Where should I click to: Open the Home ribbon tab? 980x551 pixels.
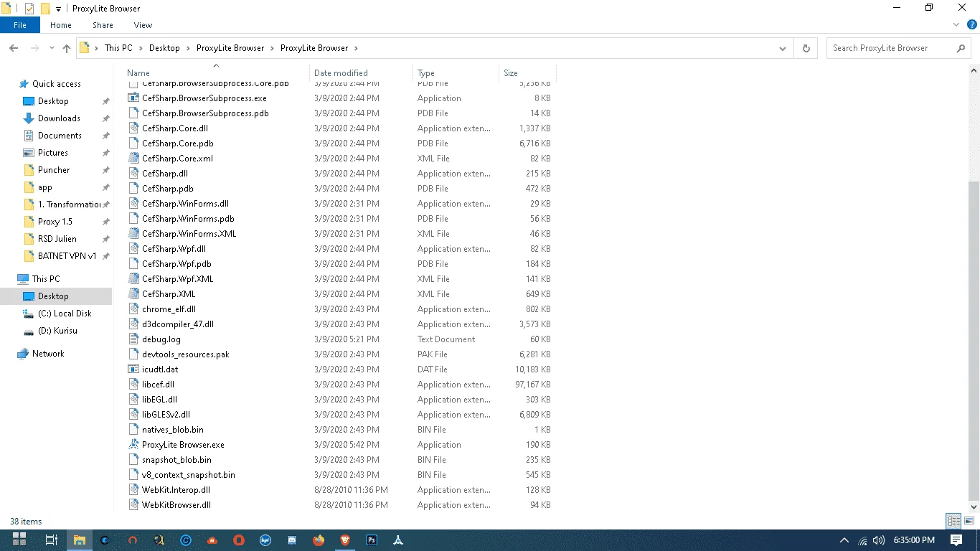pos(61,25)
